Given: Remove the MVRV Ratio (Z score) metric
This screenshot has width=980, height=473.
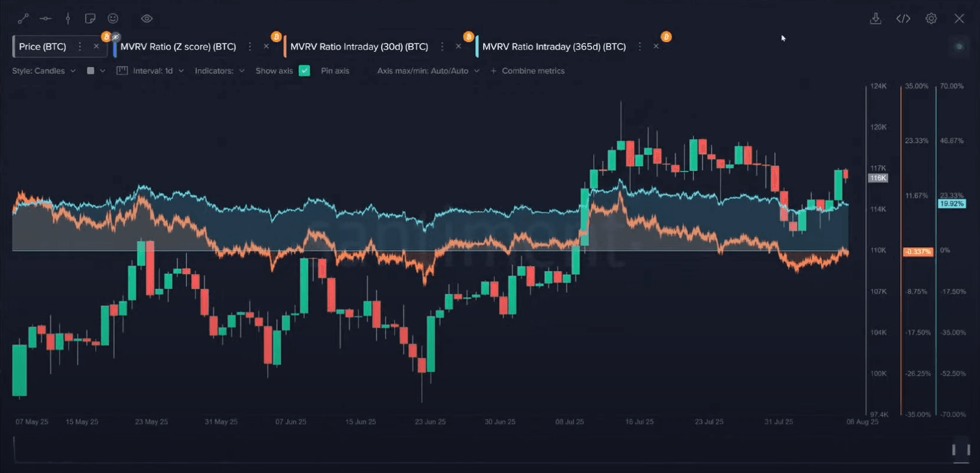Looking at the screenshot, I should (x=266, y=47).
